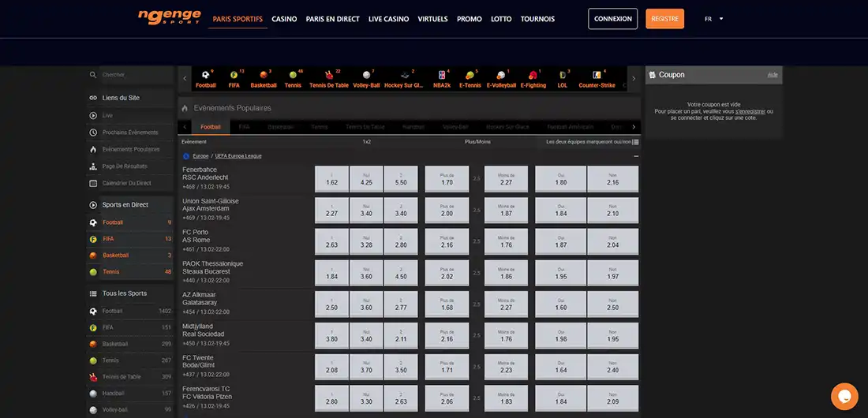Screen dimensions: 868x418
Task: Open Page De Résultats in sidebar
Action: pyautogui.click(x=125, y=166)
